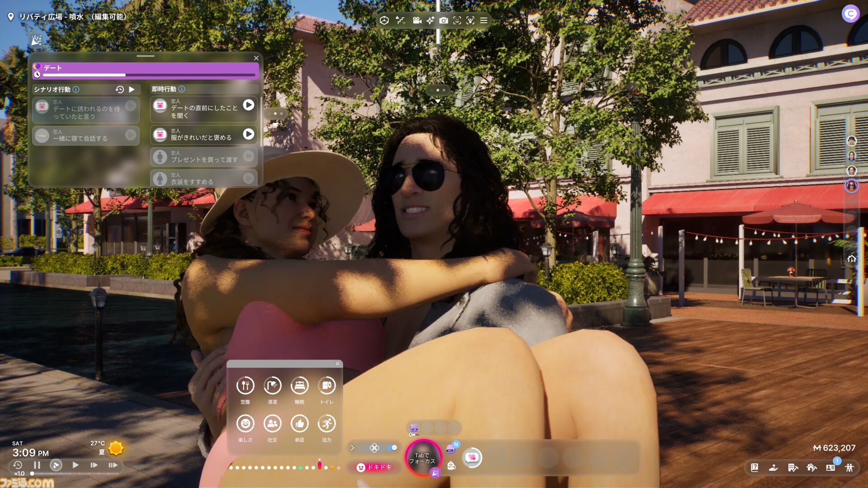This screenshot has width=868, height=488.
Task: Toggle the blue autonomy switch
Action: tap(392, 448)
